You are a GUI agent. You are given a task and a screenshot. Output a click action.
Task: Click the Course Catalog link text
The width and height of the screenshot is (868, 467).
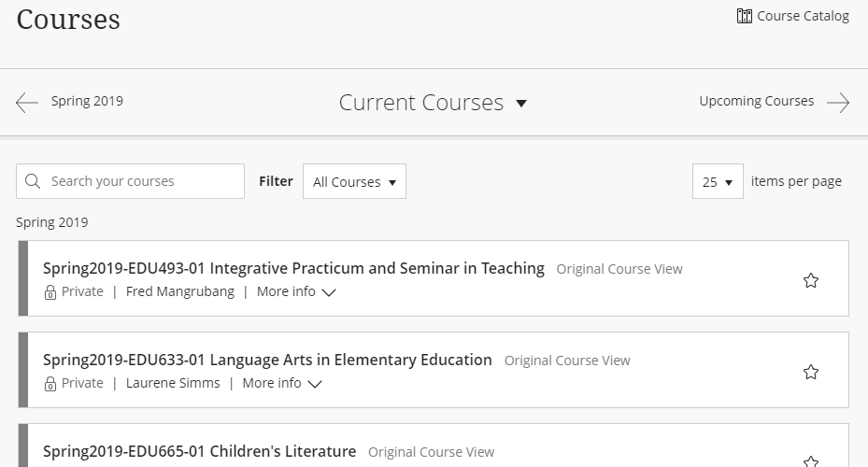[x=803, y=16]
